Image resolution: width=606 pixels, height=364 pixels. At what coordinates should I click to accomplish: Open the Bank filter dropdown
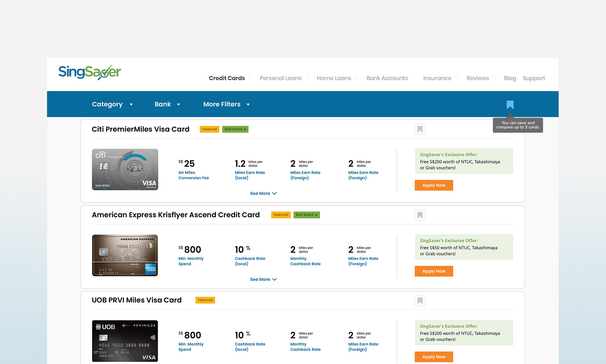pos(167,104)
